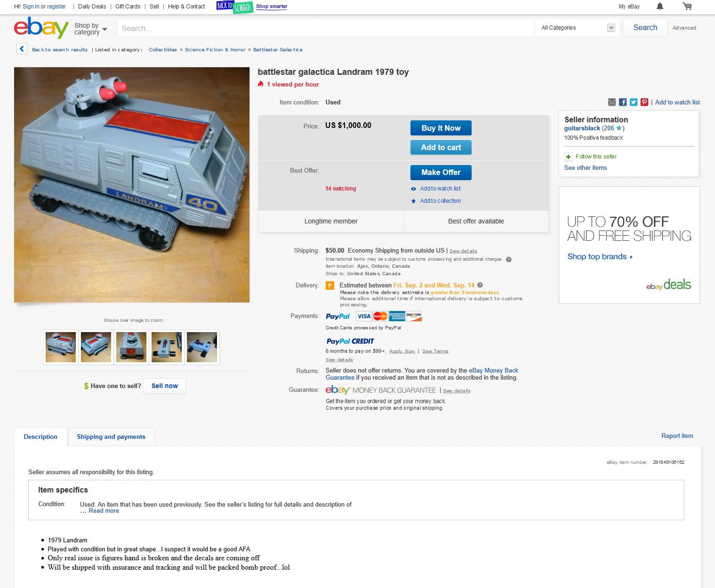Toggle Add to watch list eye link
The height and width of the screenshot is (588, 715).
(436, 189)
